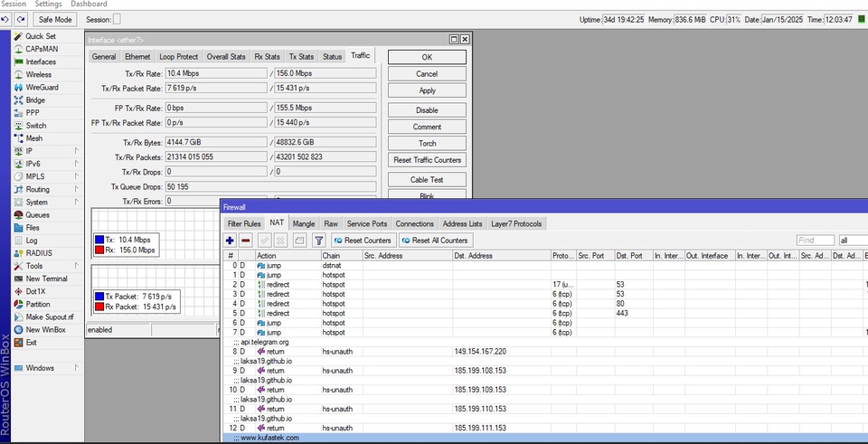Click Reset Counters in Firewall
The width and height of the screenshot is (868, 444).
pyautogui.click(x=363, y=241)
